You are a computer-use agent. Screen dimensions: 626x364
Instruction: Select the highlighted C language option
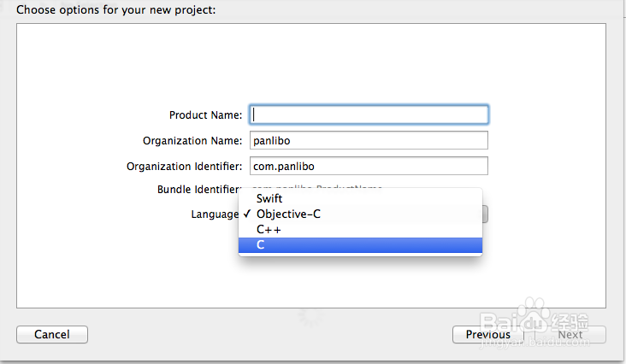pos(359,245)
